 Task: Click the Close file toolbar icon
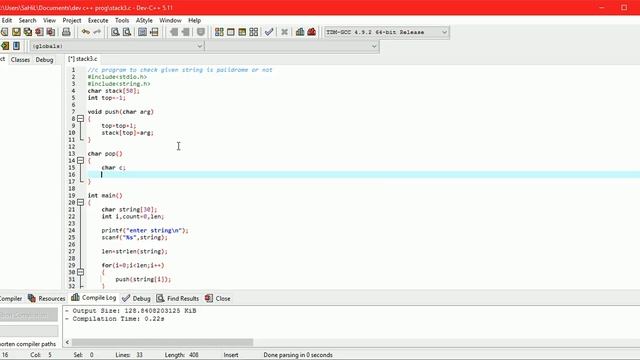coord(39,32)
